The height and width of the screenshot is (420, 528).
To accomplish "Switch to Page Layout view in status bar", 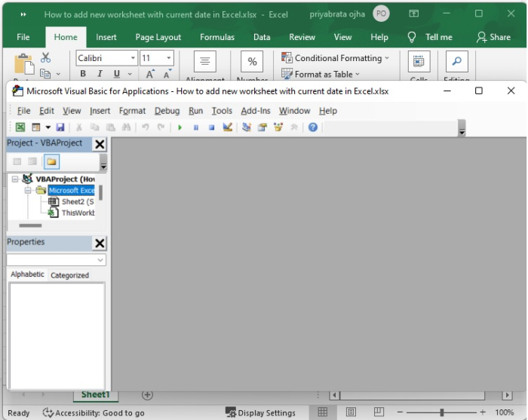I will coord(351,412).
